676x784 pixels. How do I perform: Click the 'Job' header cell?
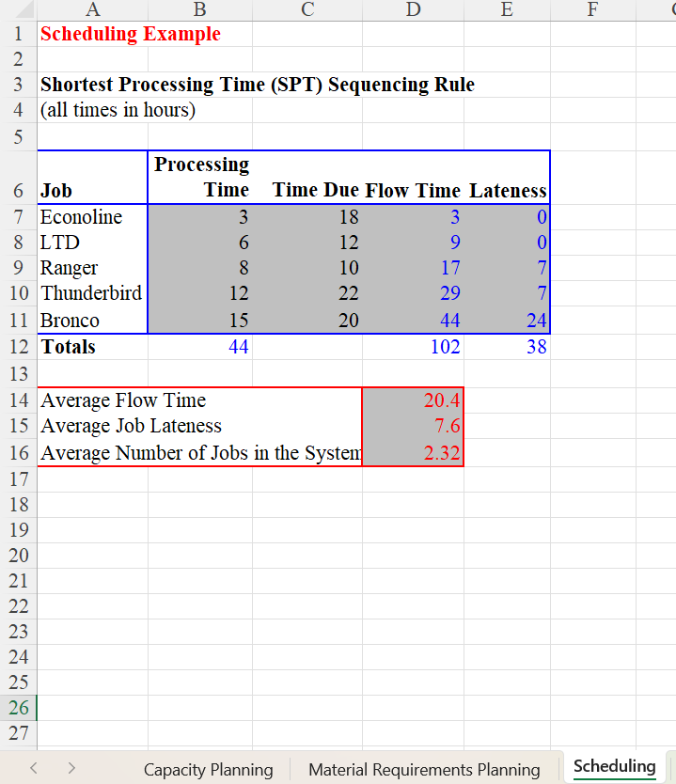tap(92, 178)
